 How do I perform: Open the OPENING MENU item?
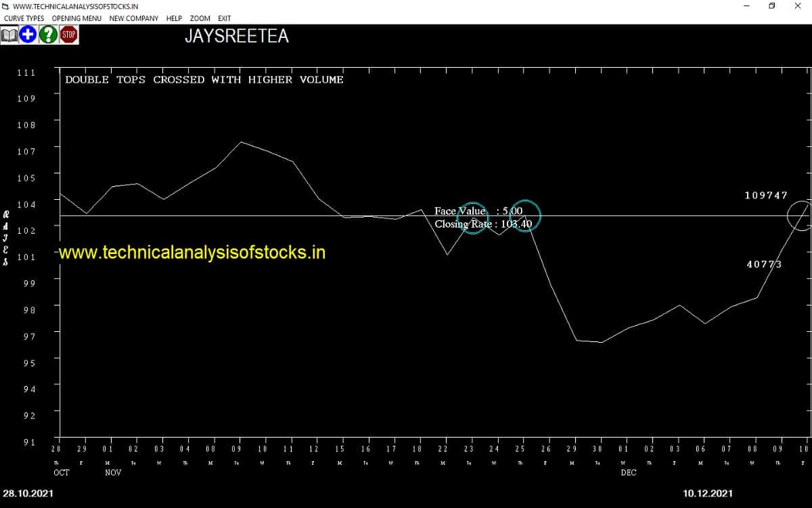tap(77, 18)
